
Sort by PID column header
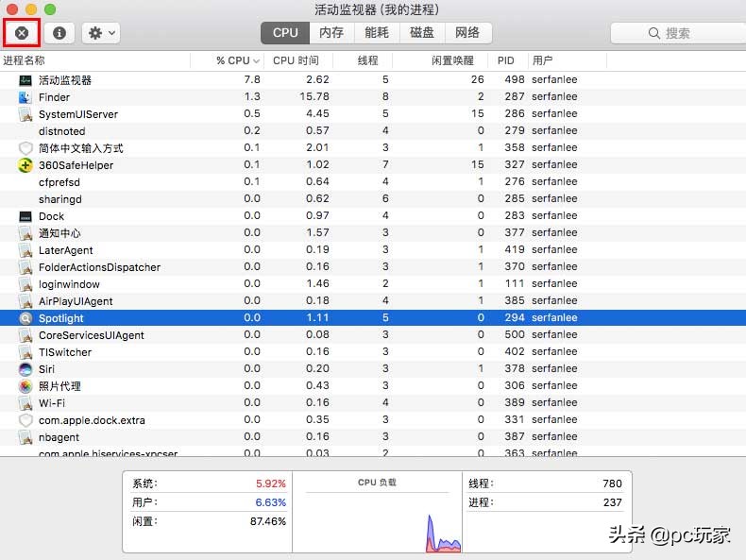click(x=508, y=60)
